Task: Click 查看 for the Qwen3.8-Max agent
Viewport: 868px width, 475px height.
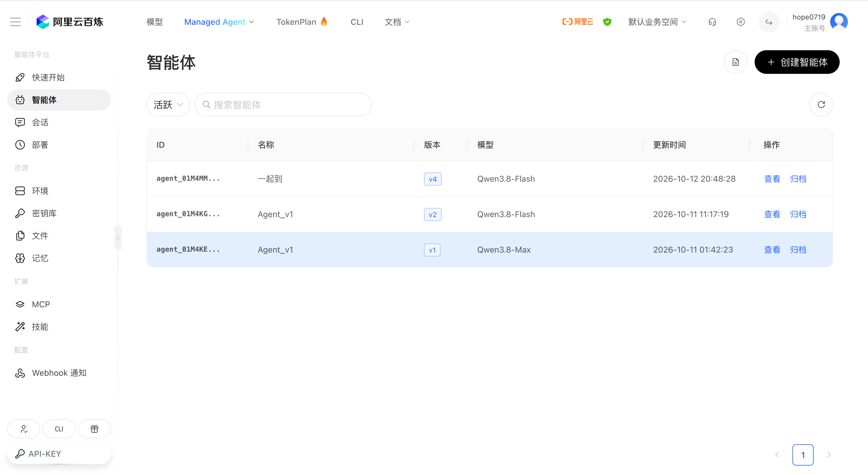Action: click(x=772, y=250)
